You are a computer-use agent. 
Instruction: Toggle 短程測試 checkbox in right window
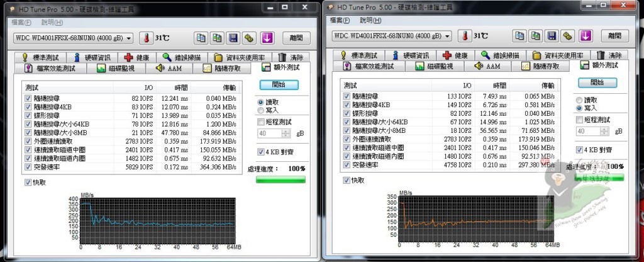579,120
